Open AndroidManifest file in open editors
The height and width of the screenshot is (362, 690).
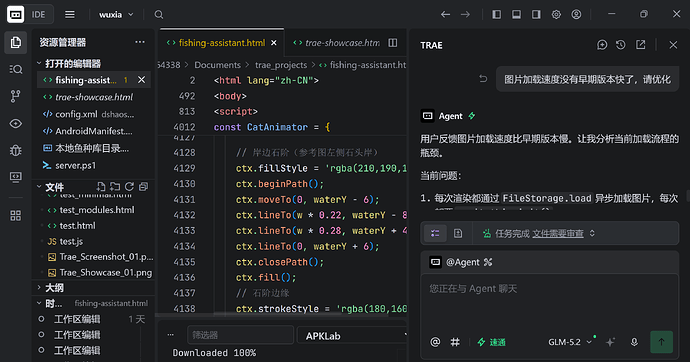tap(94, 131)
